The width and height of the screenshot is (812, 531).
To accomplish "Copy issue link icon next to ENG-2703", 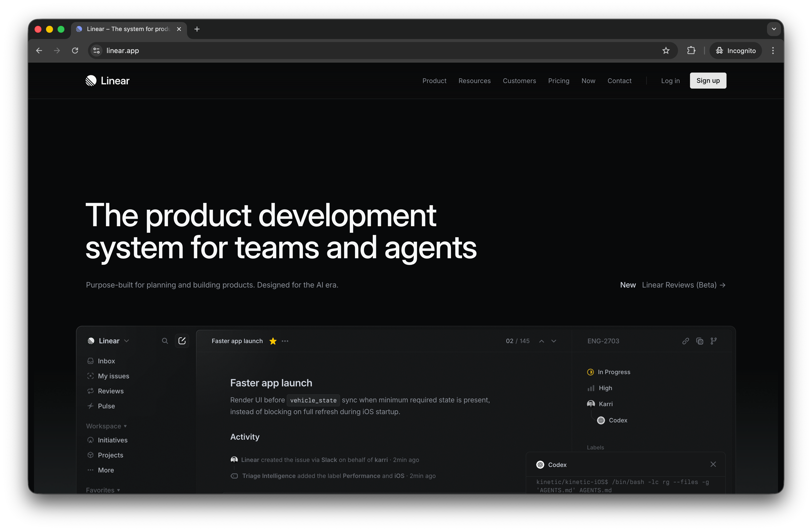I will point(685,341).
